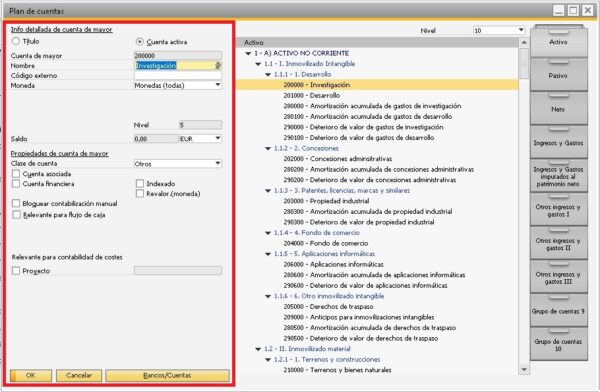The image size is (600, 392).
Task: Select 280000 Amortización acumulada de gastos de investigación
Action: [372, 106]
